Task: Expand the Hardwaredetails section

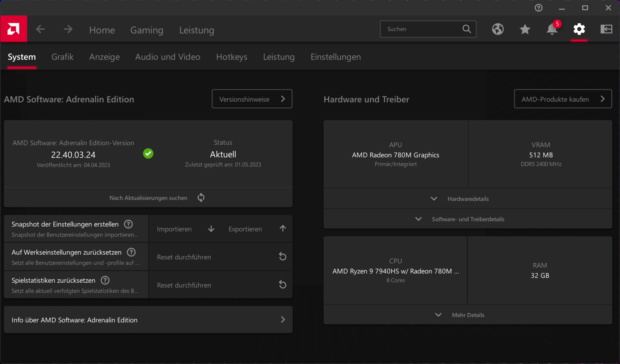Action: pos(468,199)
